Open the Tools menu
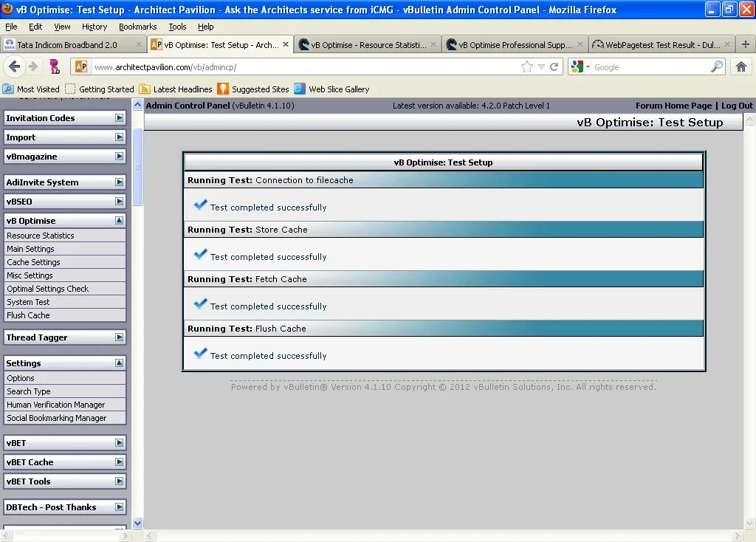Viewport: 756px width, 542px height. click(x=177, y=27)
